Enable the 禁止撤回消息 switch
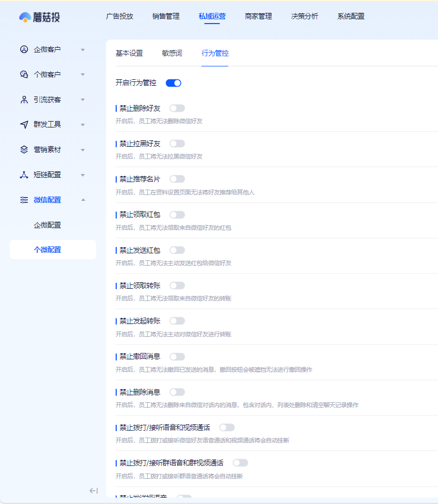The image size is (438, 504). [x=177, y=356]
